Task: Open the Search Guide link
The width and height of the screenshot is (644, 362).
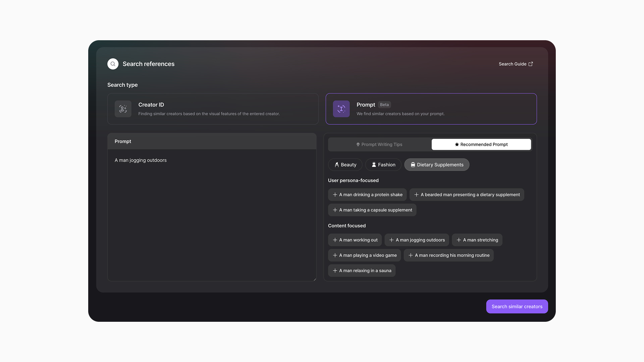Action: click(513, 64)
